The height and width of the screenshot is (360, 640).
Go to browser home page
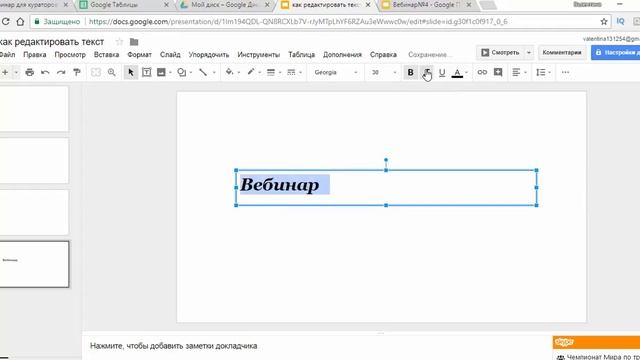20,22
